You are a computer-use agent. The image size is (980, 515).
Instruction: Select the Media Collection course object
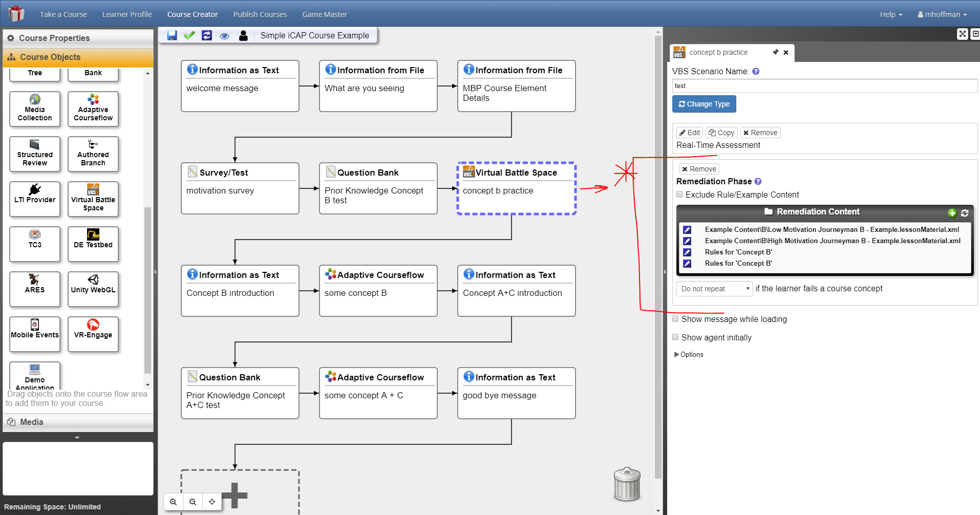pyautogui.click(x=35, y=109)
